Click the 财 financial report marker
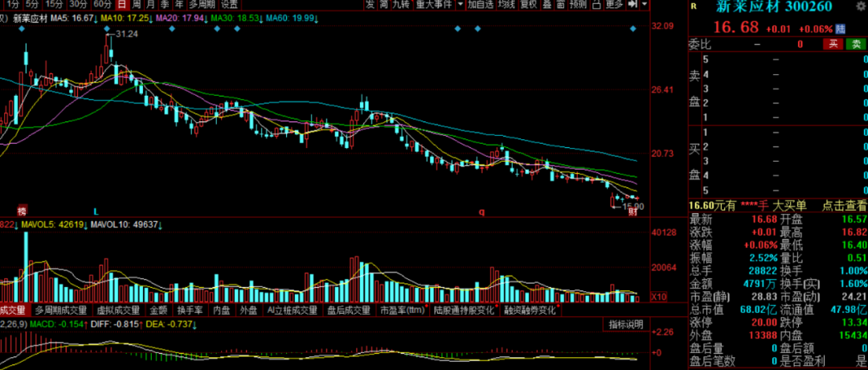The width and height of the screenshot is (868, 370). pyautogui.click(x=633, y=212)
